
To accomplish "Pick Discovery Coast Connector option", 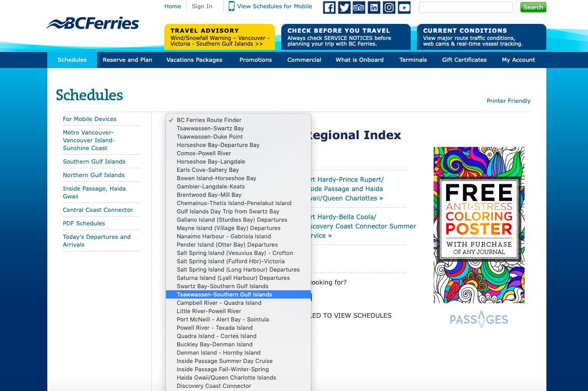I will coord(239,386).
